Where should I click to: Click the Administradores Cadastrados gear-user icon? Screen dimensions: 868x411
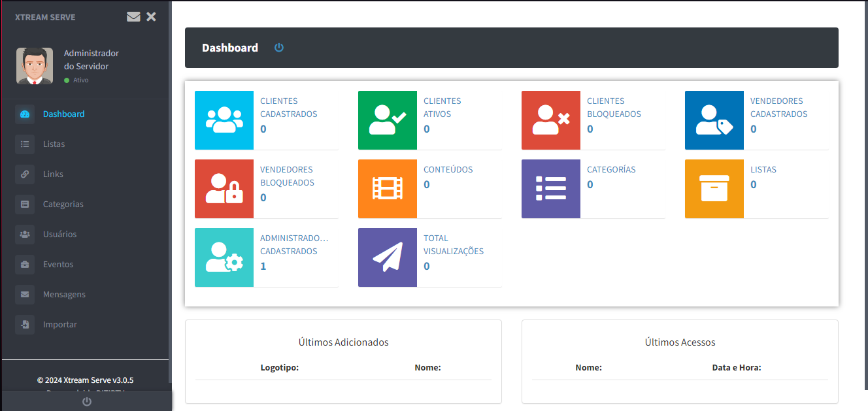[x=224, y=257]
